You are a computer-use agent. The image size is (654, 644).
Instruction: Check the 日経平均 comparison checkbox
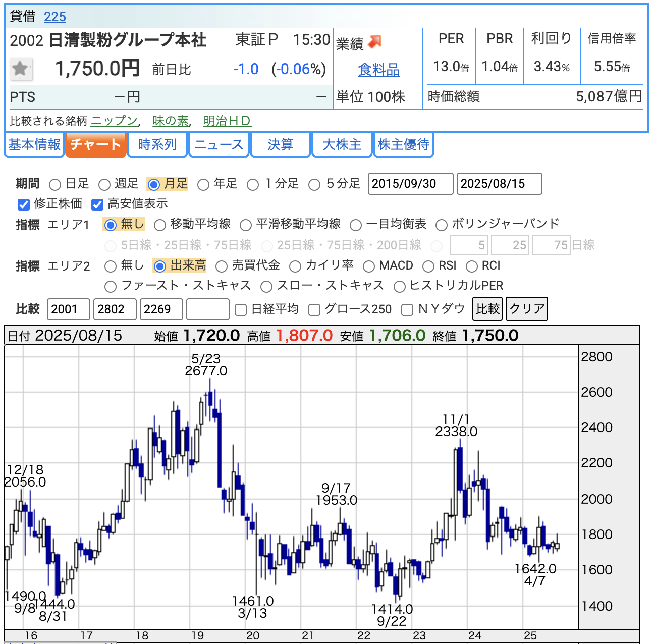tap(241, 310)
